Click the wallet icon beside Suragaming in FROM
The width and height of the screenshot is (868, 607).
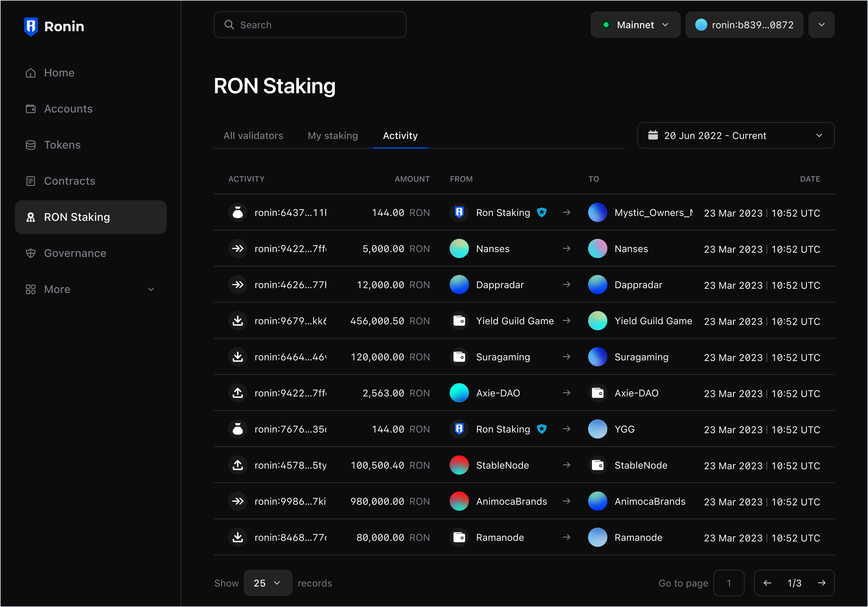coord(459,357)
